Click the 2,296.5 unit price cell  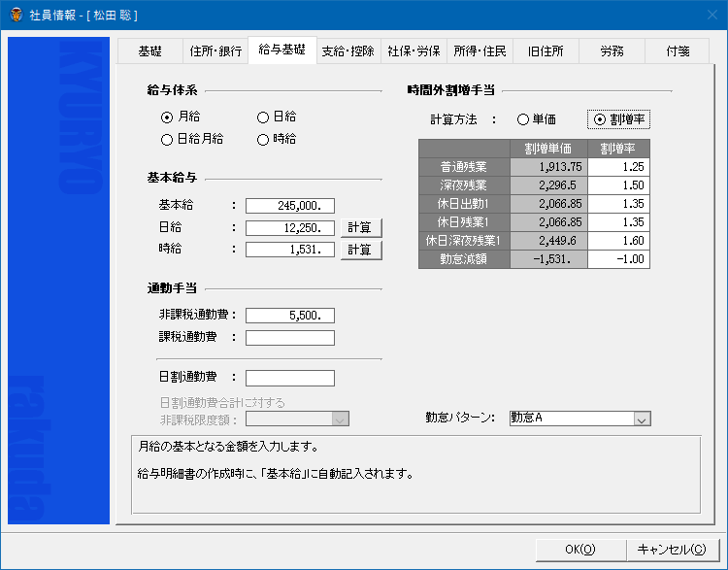click(x=548, y=185)
